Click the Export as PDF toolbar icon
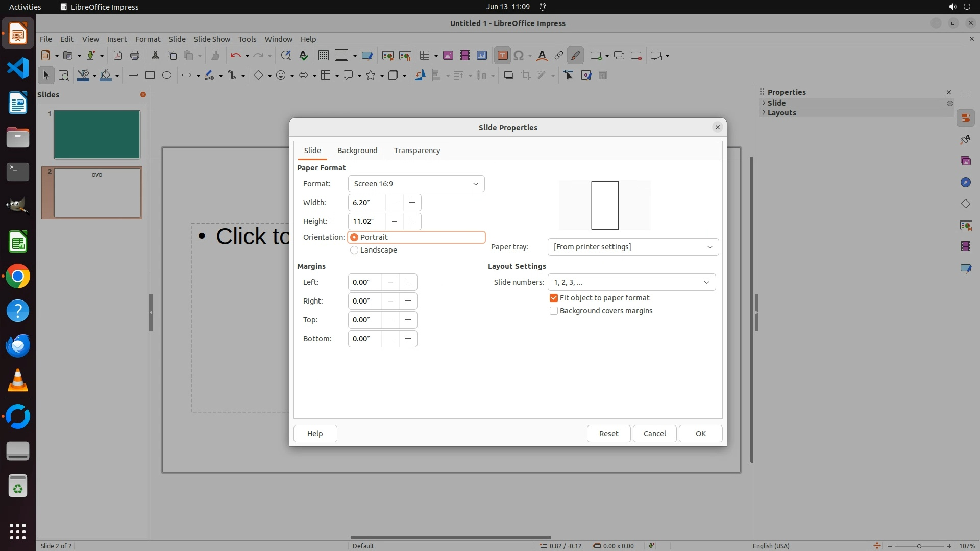The image size is (980, 551). point(117,56)
